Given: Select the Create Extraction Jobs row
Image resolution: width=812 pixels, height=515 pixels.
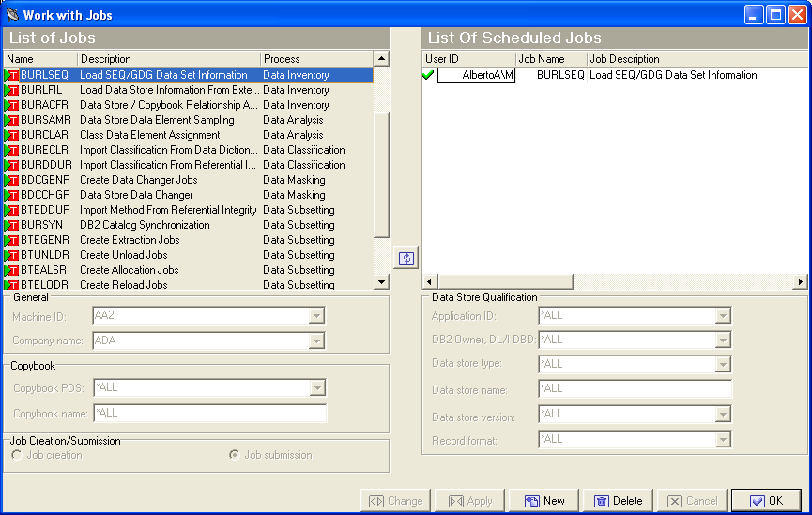Looking at the screenshot, I should [x=130, y=240].
